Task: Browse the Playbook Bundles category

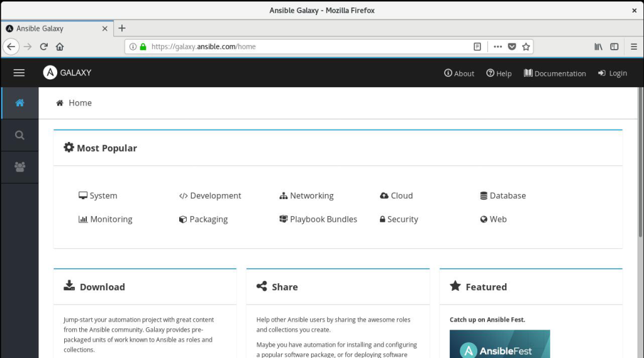Action: pyautogui.click(x=318, y=219)
